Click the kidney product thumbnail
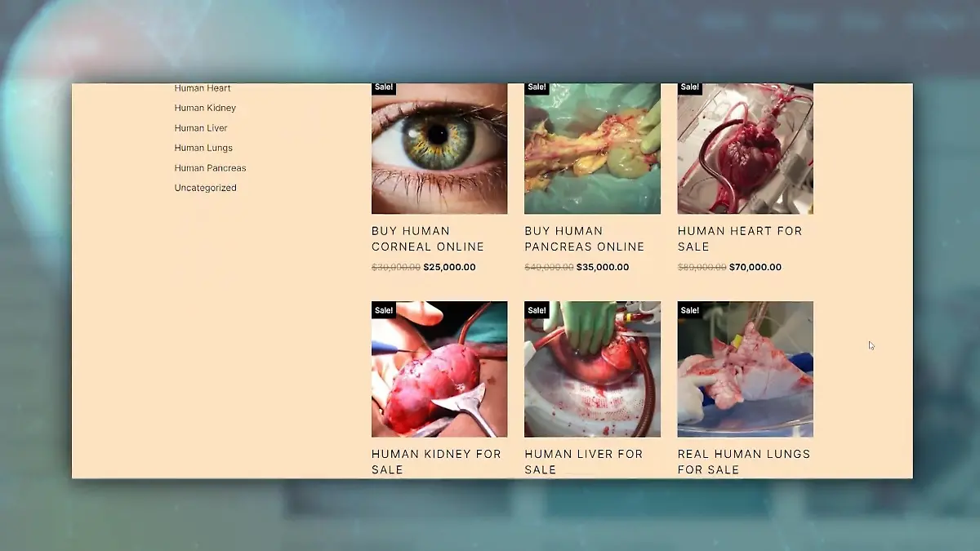Image resolution: width=980 pixels, height=551 pixels. [x=439, y=369]
